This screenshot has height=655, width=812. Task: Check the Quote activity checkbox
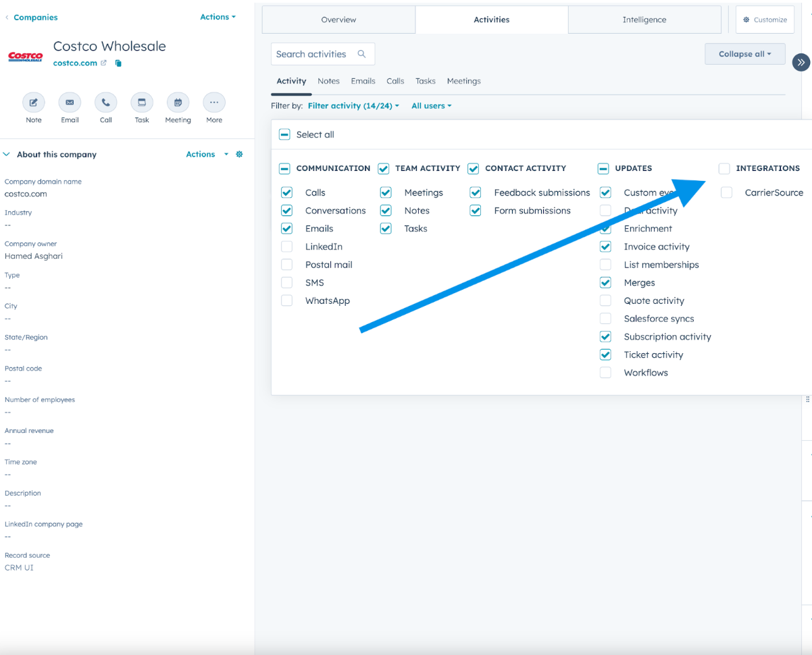click(605, 300)
